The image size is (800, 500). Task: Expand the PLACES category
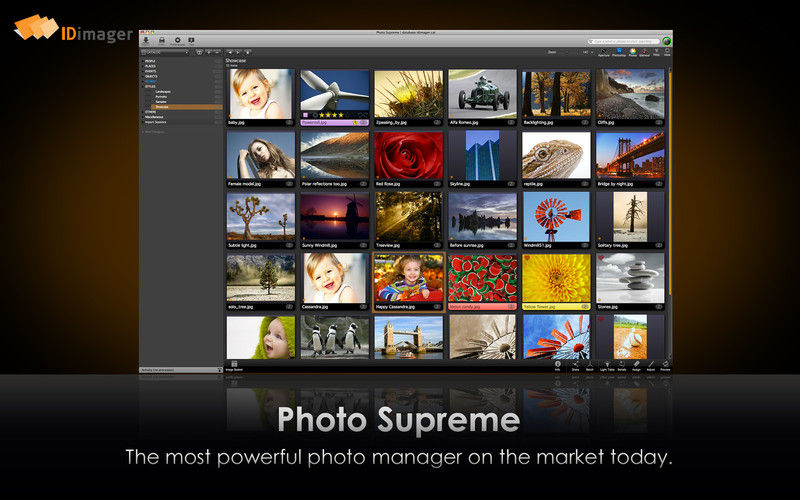click(x=143, y=66)
